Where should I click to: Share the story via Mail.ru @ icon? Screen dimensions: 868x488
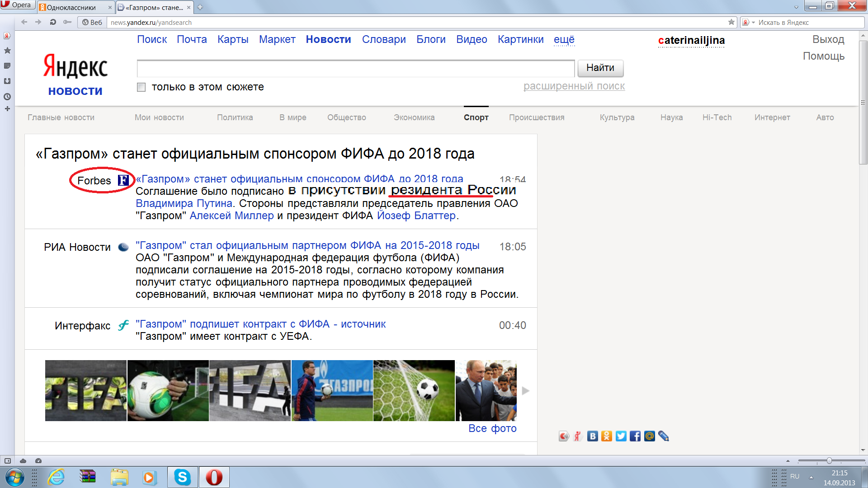(650, 436)
